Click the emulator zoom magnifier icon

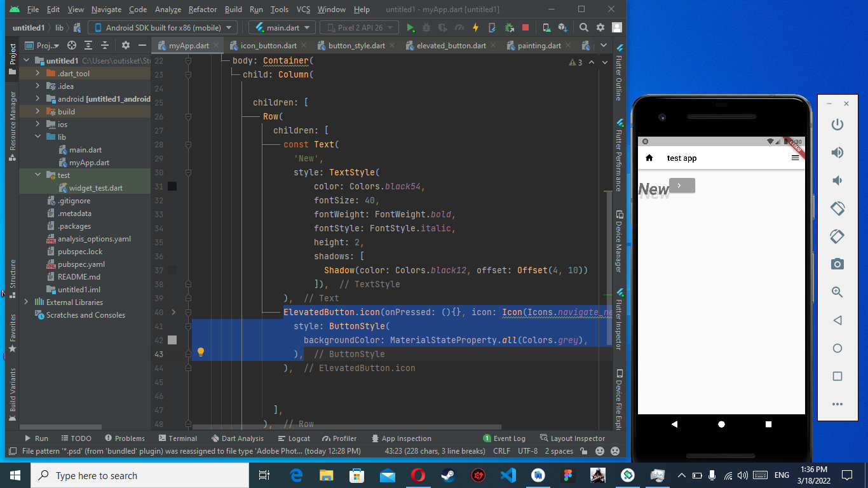(837, 292)
